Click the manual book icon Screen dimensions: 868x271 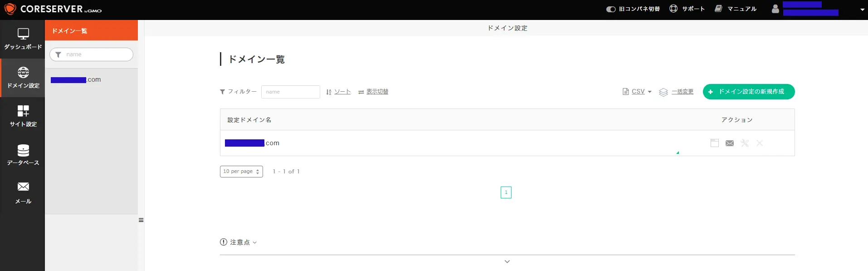tap(718, 9)
